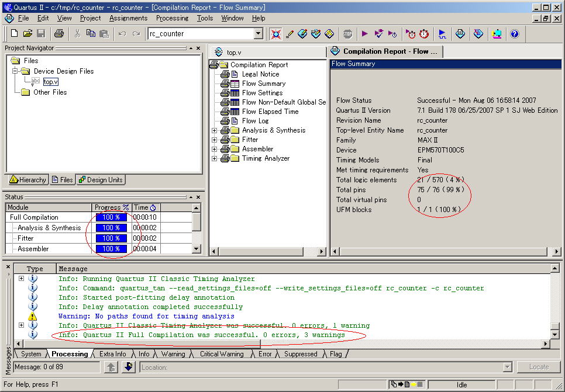
Task: Start simulation with waveform icon
Action: point(442,34)
